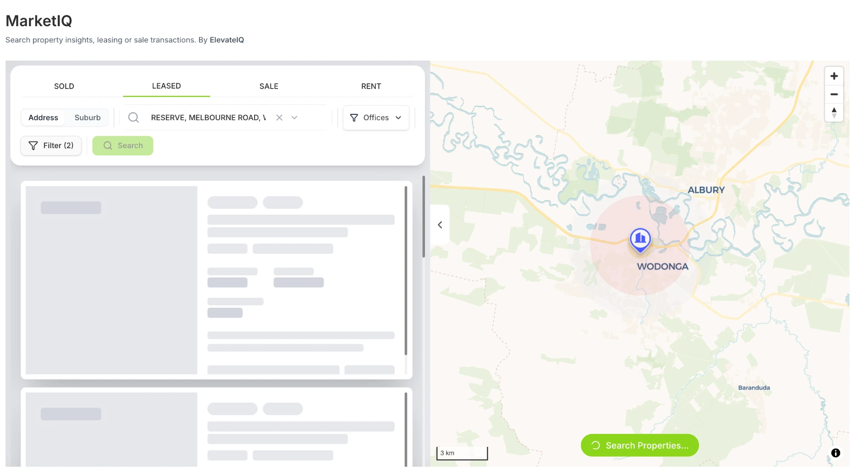The width and height of the screenshot is (868, 474).
Task: Select the blue building marker at Wodonga
Action: (x=640, y=240)
